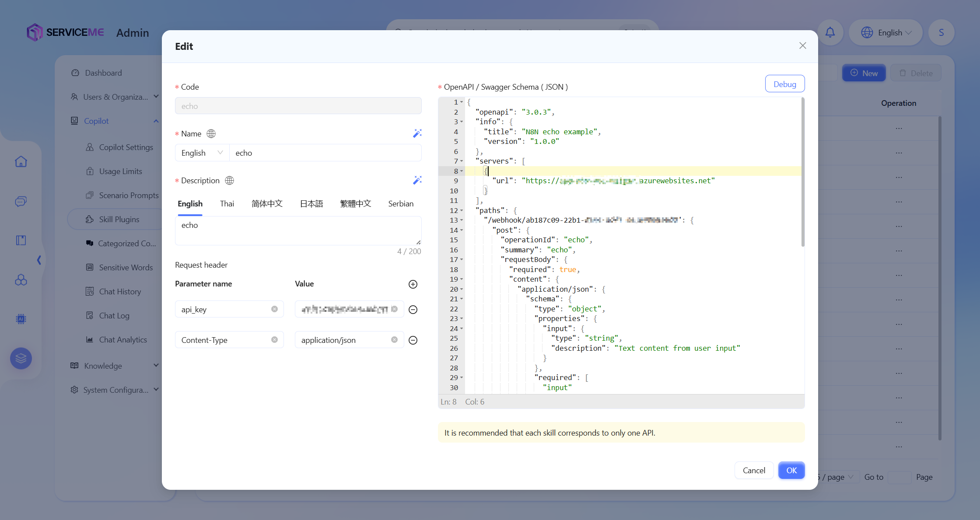Screen dimensions: 980x520
Task: Click the AI chip icon in the left rail
Action: [x=21, y=319]
